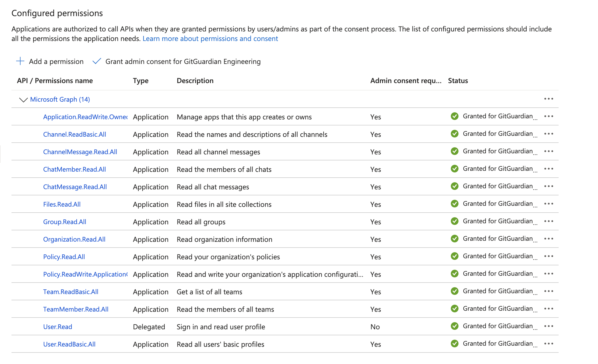Collapse the Microsoft Graph group chevron

pyautogui.click(x=24, y=100)
